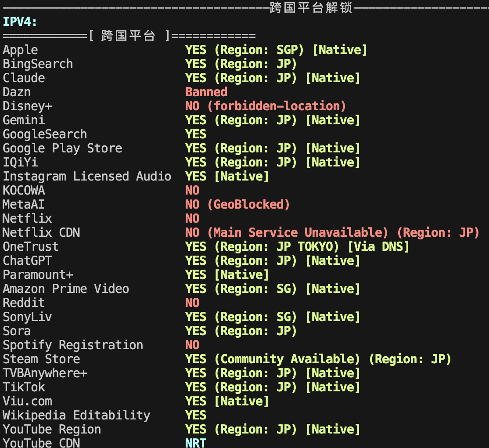
Task: Click 'YES (Region: SGP) [Native]' result
Action: (x=276, y=50)
